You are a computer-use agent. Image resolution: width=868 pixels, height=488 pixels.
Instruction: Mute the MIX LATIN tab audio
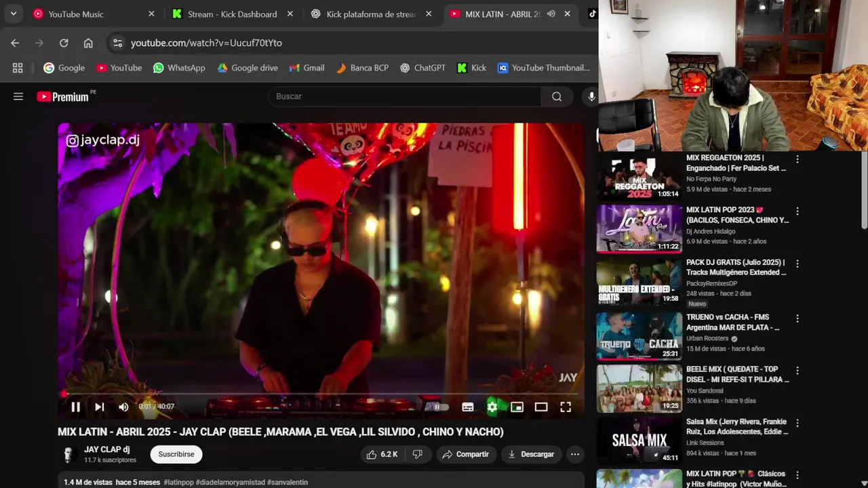[551, 14]
